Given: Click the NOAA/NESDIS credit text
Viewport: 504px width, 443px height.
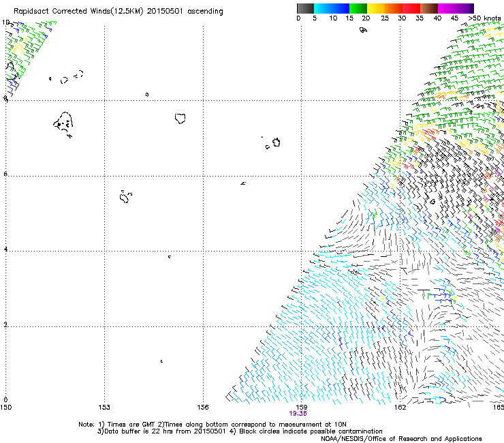Looking at the screenshot, I should click(x=401, y=439).
